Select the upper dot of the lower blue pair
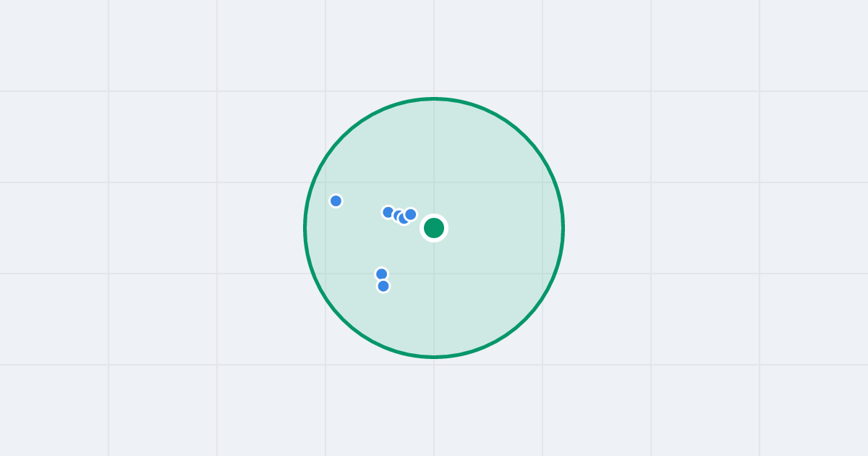 coord(381,274)
